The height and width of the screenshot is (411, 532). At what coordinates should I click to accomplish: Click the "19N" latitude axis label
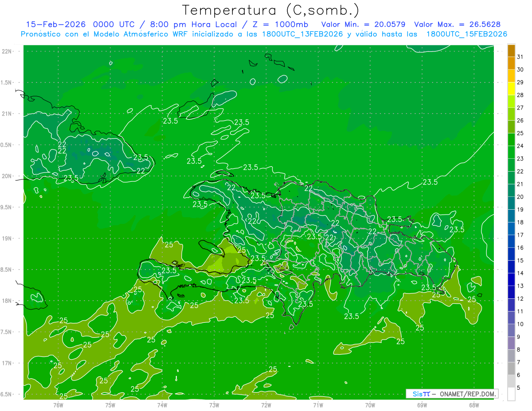(7, 238)
